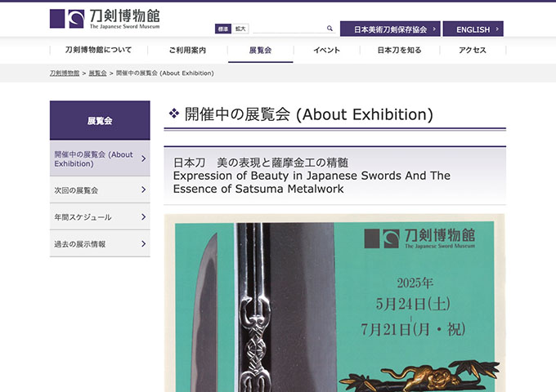This screenshot has height=392, width=556.
Task: Click the chevron beside 年間スケジュール
Action: pyautogui.click(x=144, y=216)
